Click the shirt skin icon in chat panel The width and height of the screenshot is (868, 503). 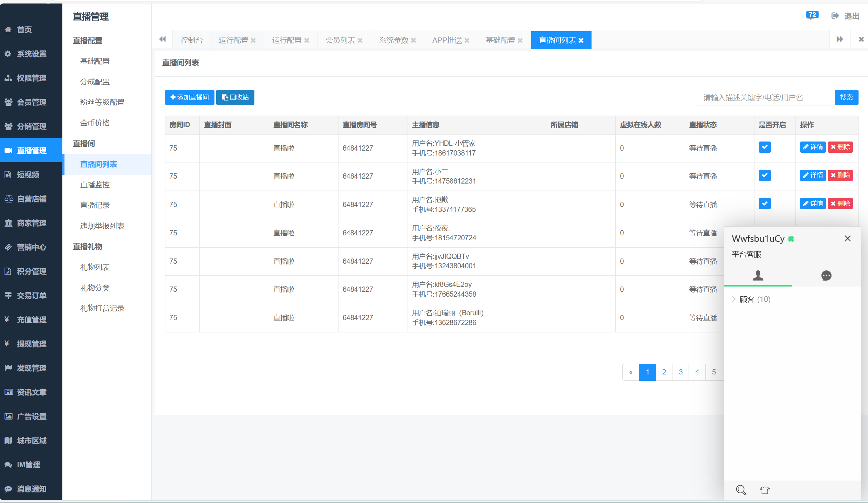765,490
